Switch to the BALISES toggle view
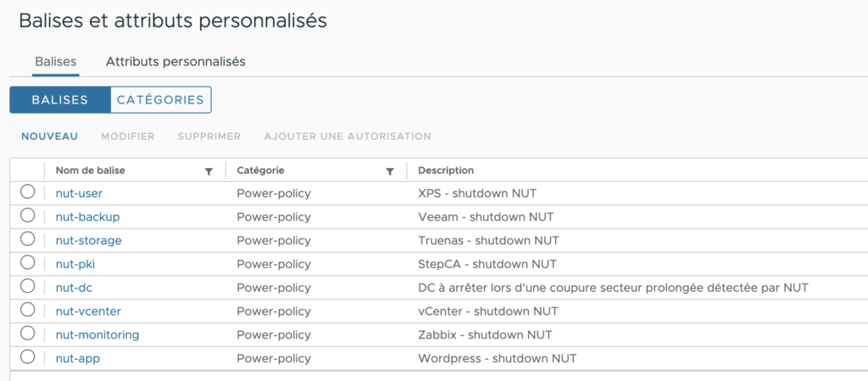The height and width of the screenshot is (381, 868). [60, 100]
